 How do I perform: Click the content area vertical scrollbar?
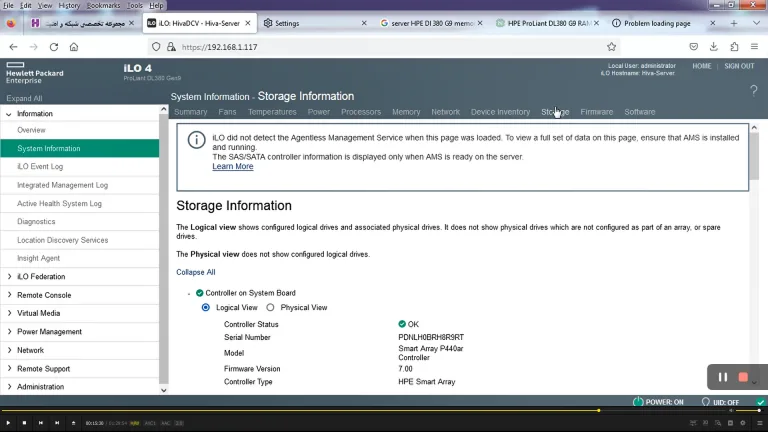(x=754, y=154)
